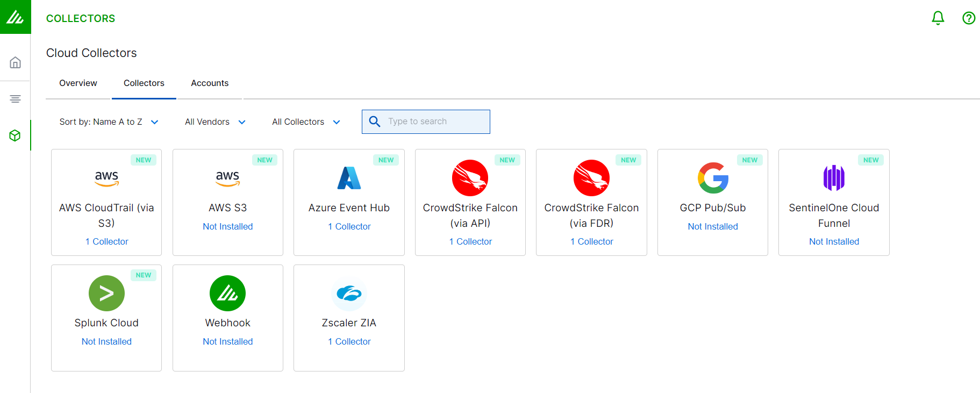Click the Azure logo on the Azure Event Hub card
Viewport: 980px width, 393px height.
click(x=349, y=178)
